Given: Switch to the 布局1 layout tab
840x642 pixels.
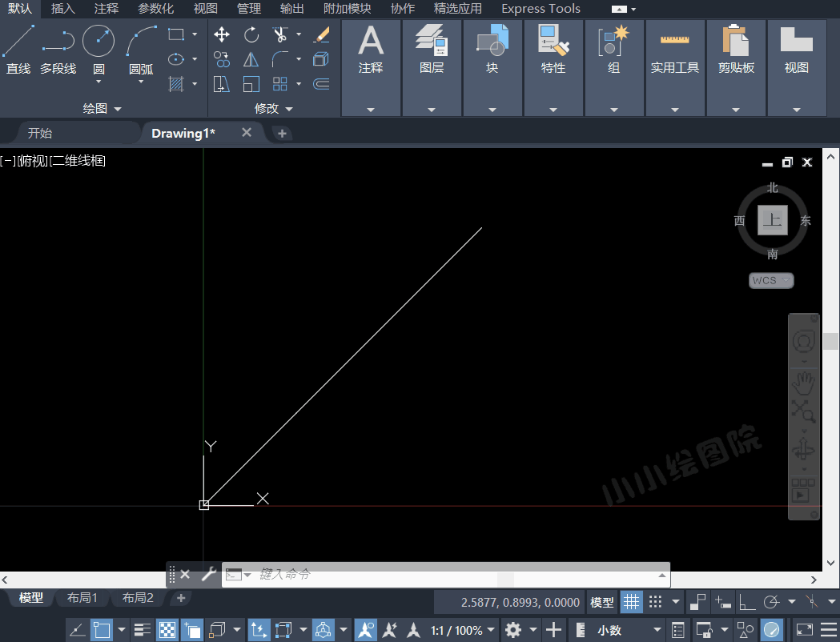Looking at the screenshot, I should coord(82,597).
